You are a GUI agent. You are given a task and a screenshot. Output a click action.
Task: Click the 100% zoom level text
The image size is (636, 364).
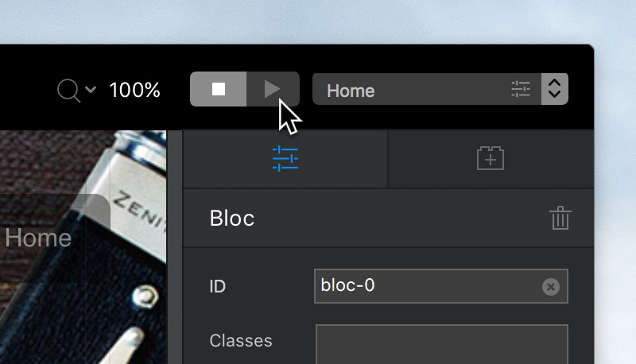134,90
